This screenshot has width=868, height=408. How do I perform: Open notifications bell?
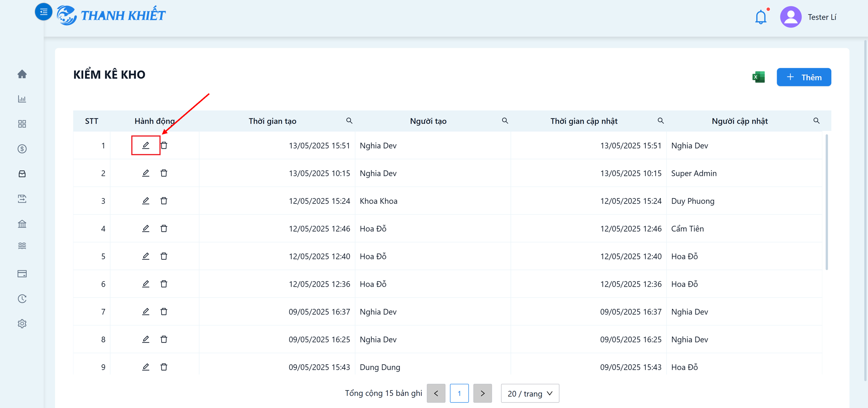click(x=761, y=17)
